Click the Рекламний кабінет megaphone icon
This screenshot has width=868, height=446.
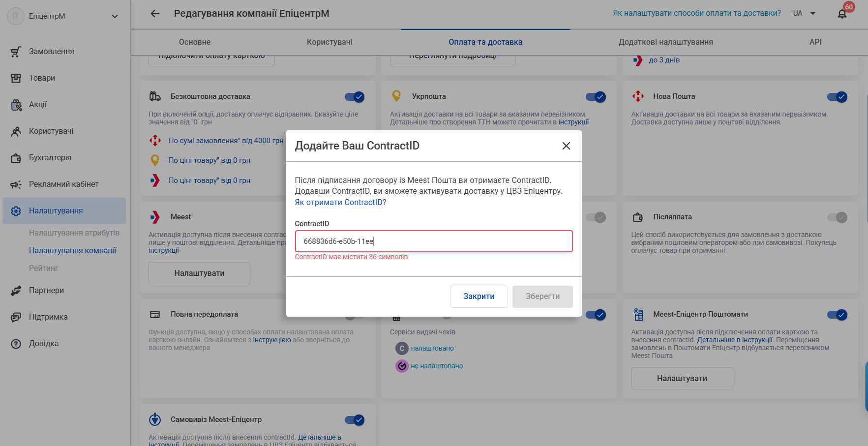(x=16, y=184)
